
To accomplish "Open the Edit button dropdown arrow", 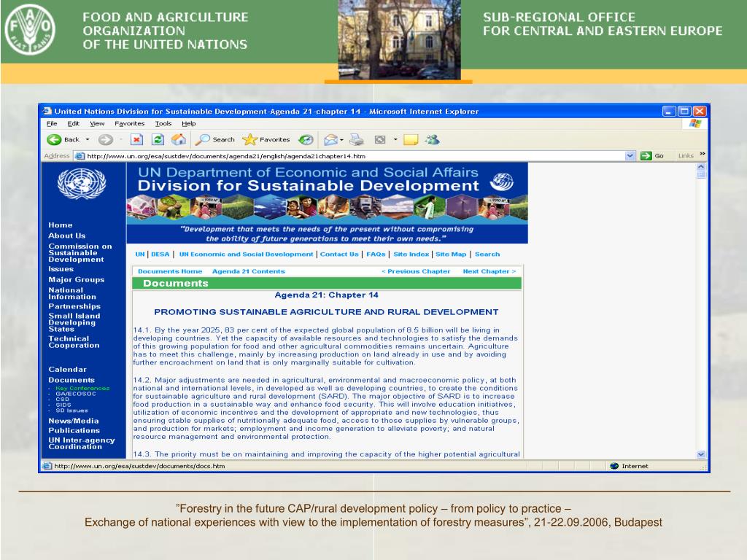I will tap(395, 140).
